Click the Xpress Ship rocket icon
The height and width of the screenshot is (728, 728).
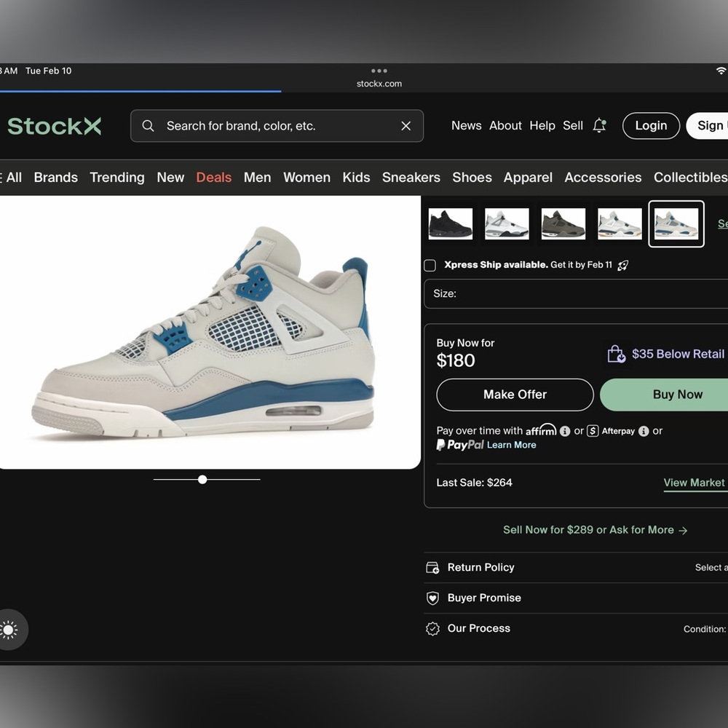(x=622, y=265)
